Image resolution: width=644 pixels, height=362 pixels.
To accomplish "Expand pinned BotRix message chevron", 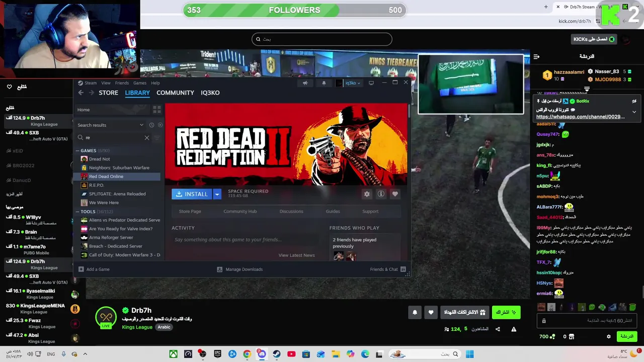I will [x=634, y=112].
